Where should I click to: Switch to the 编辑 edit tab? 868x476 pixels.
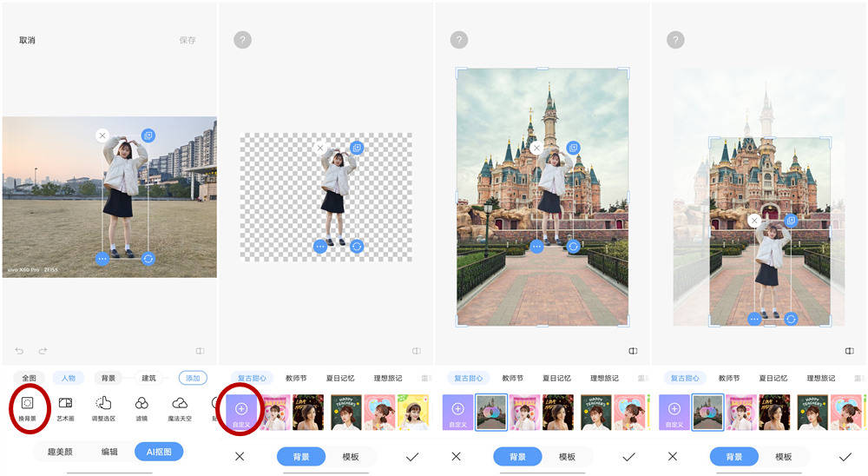point(109,452)
